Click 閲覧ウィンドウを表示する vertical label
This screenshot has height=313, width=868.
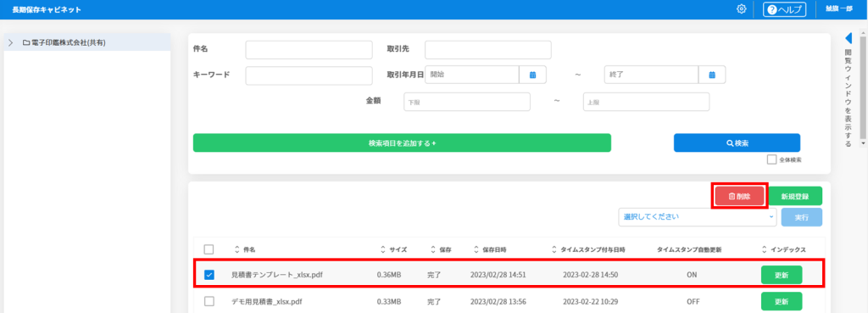tap(848, 98)
